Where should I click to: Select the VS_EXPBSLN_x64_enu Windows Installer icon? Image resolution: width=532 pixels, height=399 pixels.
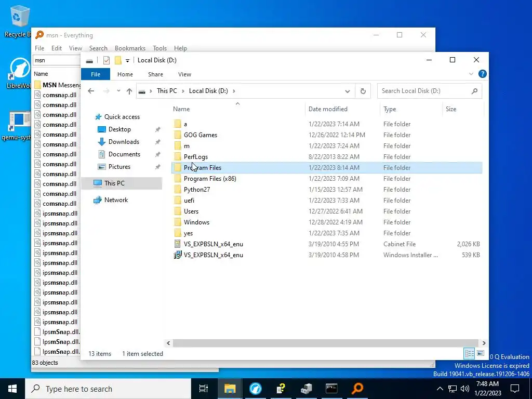tap(178, 255)
